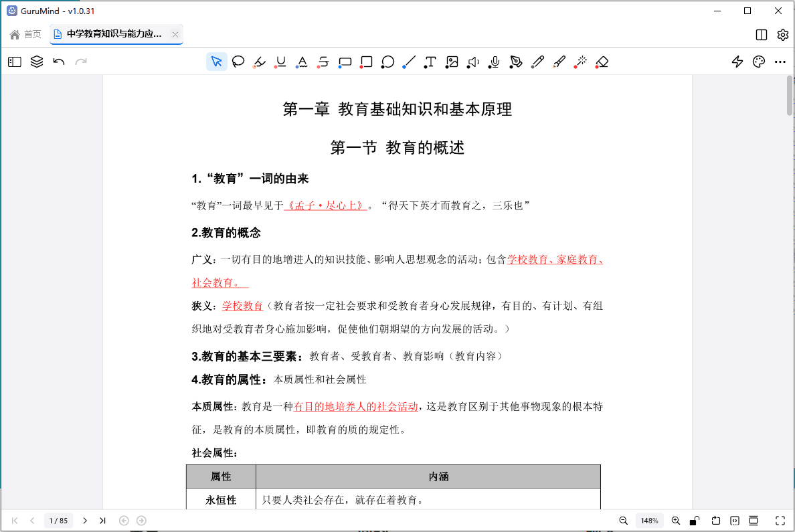Select the eraser tool
795x532 pixels.
pos(602,62)
